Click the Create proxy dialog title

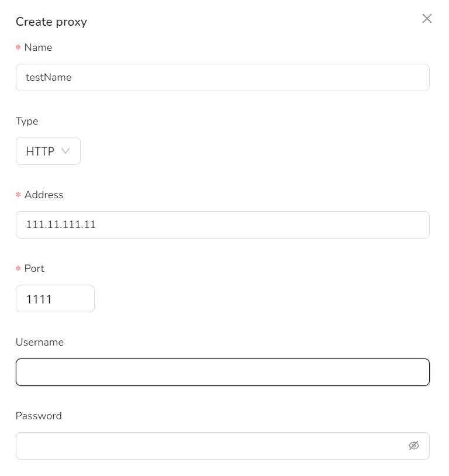(51, 22)
